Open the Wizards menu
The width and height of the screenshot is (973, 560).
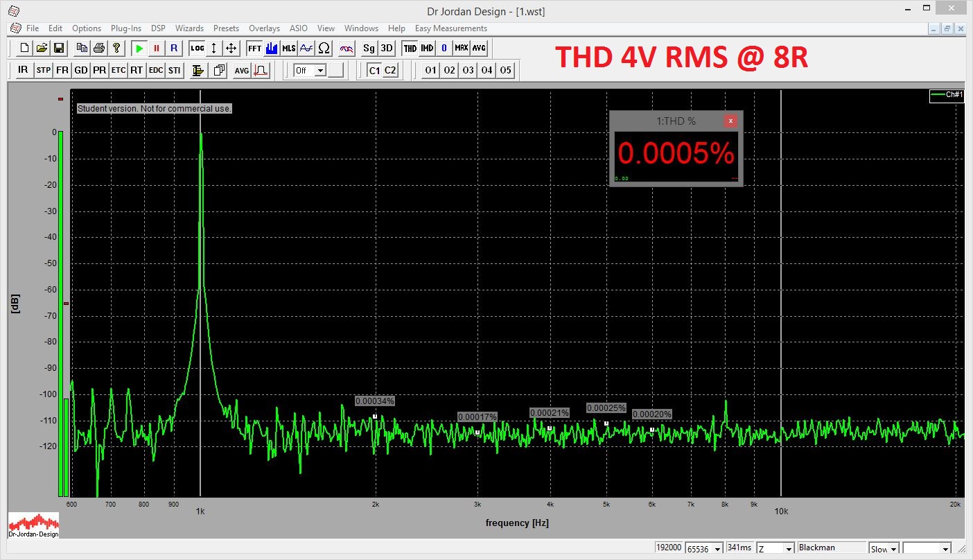tap(189, 28)
